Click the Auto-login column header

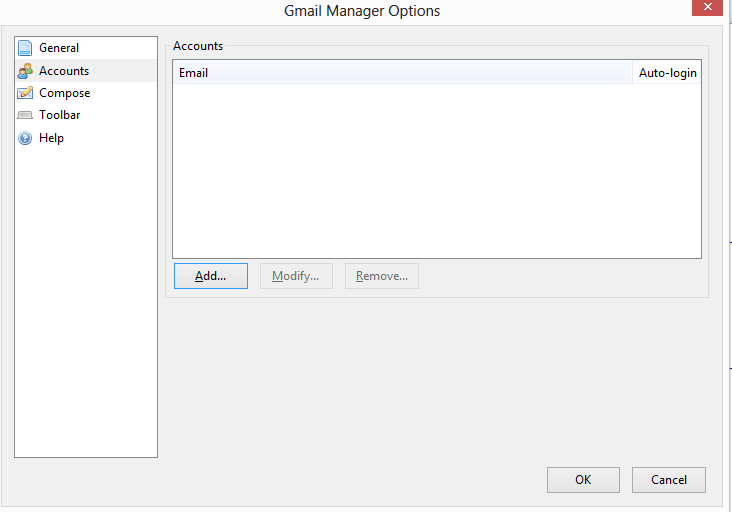point(668,73)
